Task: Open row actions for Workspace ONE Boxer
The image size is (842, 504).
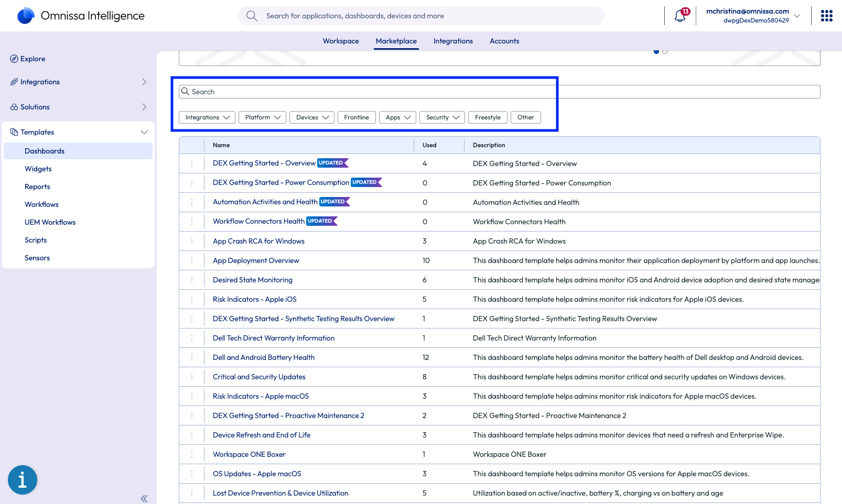Action: 192,454
